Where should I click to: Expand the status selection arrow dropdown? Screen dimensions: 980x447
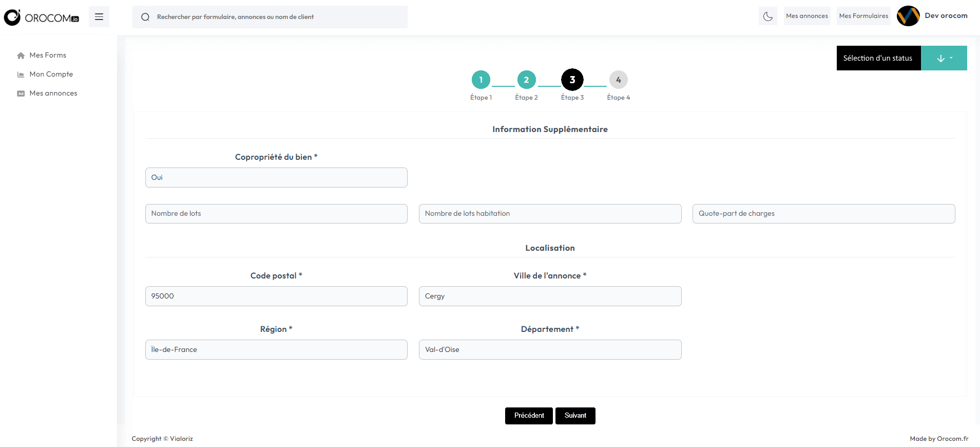944,58
